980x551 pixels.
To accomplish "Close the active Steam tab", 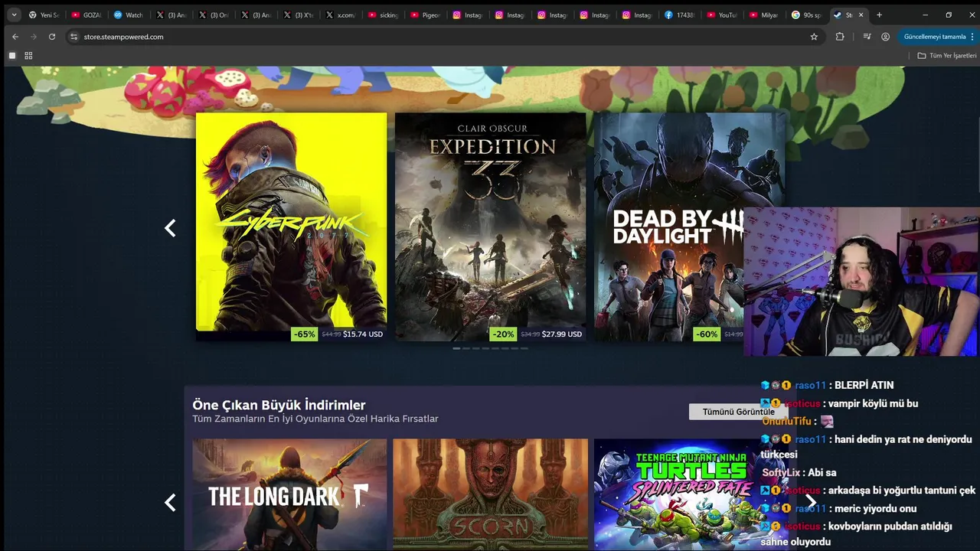I will click(x=861, y=15).
